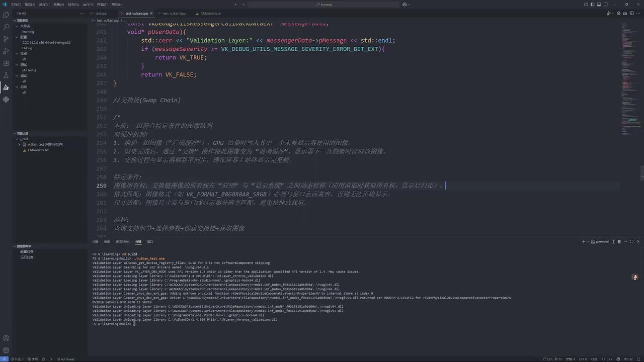Open the Python extension view
Screen dimensions: 644x362
coord(6,100)
